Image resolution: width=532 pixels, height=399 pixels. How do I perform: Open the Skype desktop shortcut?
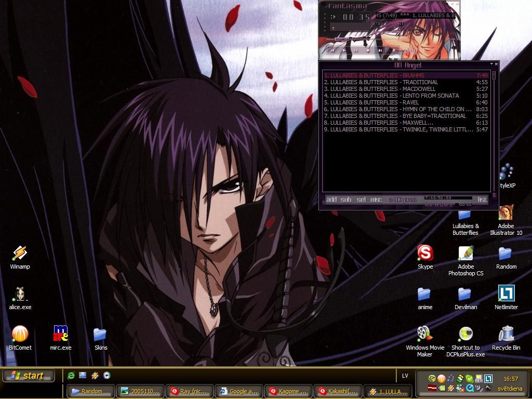[425, 257]
